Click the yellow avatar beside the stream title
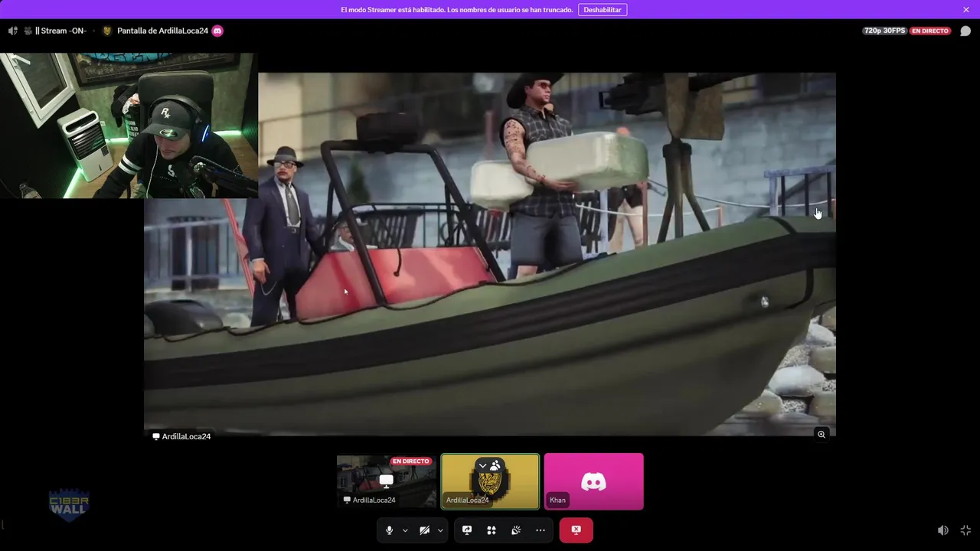Screen dimensions: 980x551 click(x=107, y=31)
